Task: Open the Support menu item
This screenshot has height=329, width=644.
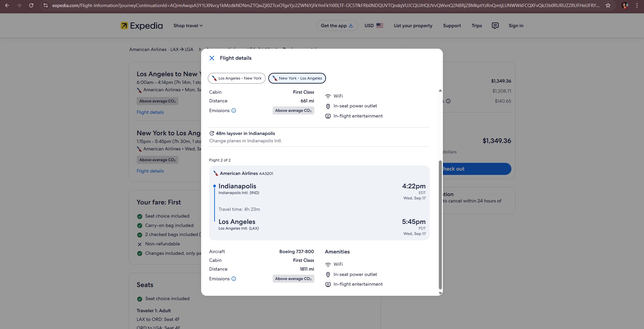Action: (452, 26)
